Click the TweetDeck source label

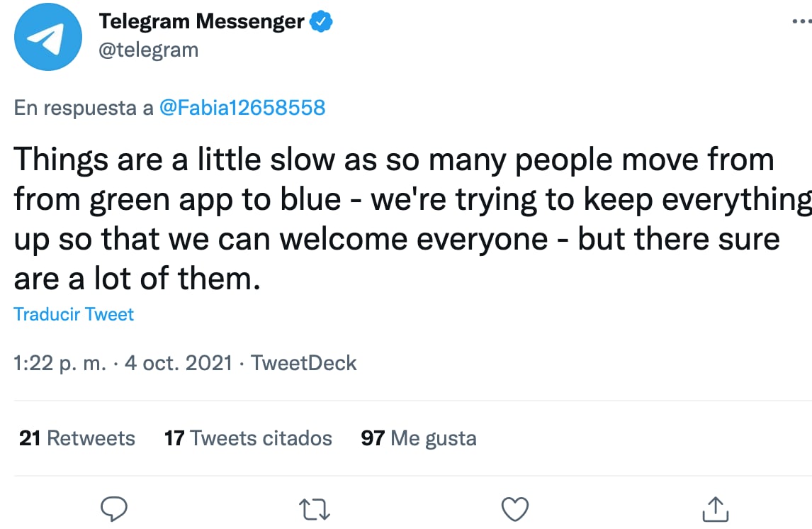click(x=304, y=364)
